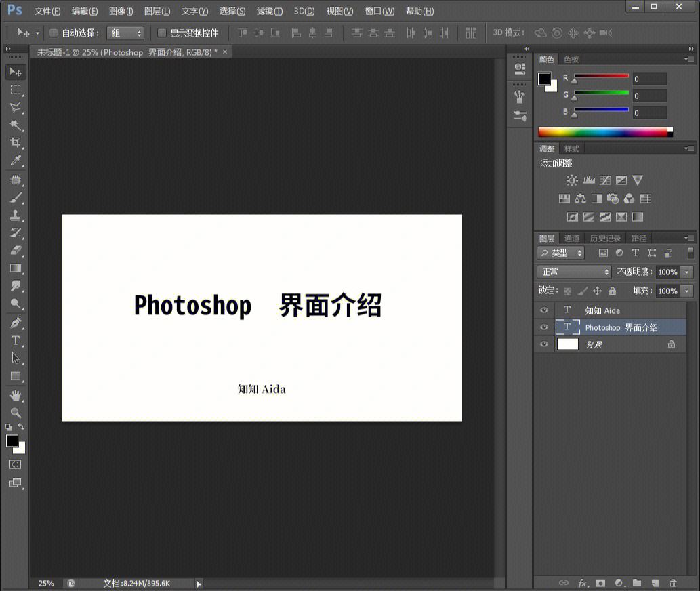
Task: Select the Smudge tool
Action: click(x=16, y=286)
